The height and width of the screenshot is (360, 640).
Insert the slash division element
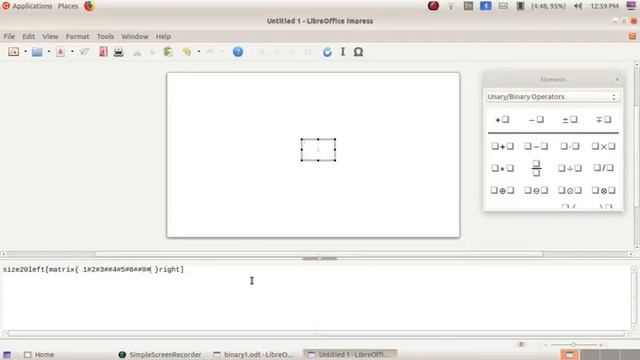(604, 168)
